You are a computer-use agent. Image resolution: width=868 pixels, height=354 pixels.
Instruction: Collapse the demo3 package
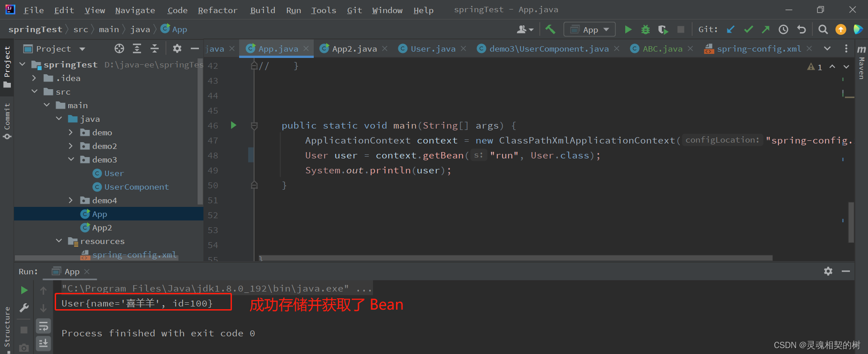71,159
